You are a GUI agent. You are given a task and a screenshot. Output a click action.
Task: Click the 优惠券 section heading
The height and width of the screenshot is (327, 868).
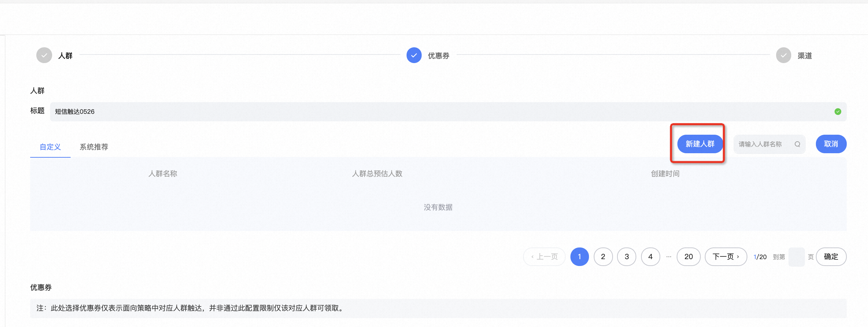(41, 288)
